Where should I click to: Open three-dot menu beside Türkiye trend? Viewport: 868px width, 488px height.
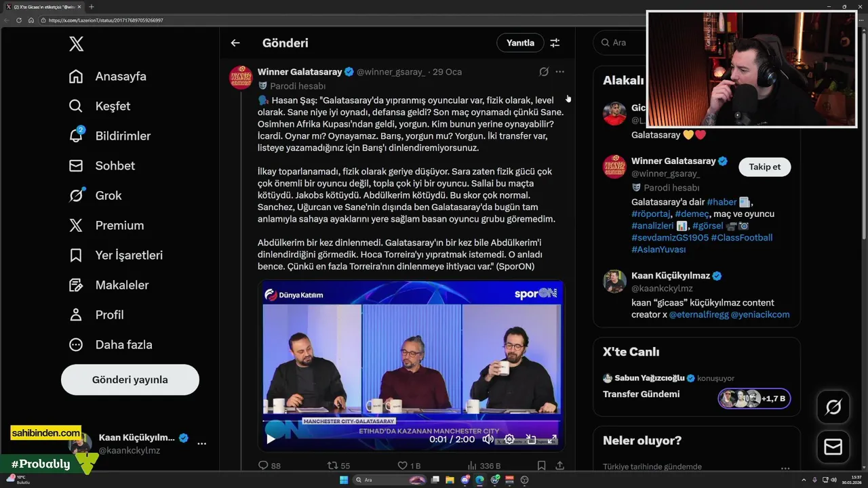[785, 468]
